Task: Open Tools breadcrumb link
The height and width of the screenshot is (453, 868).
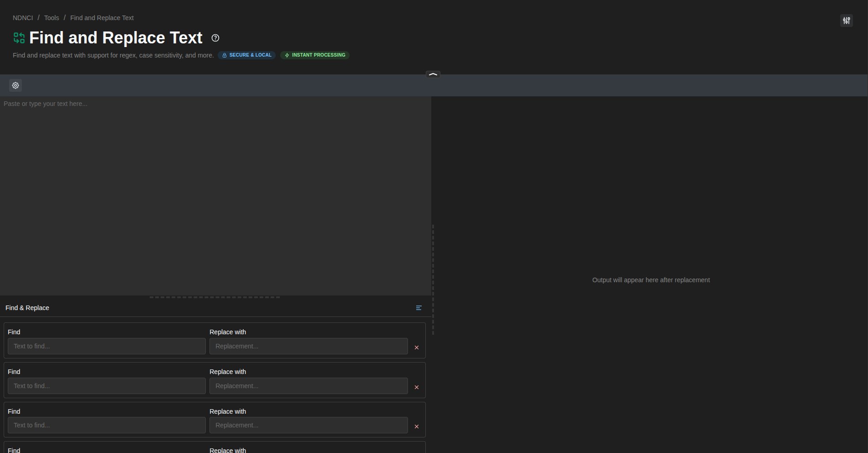Action: coord(52,18)
